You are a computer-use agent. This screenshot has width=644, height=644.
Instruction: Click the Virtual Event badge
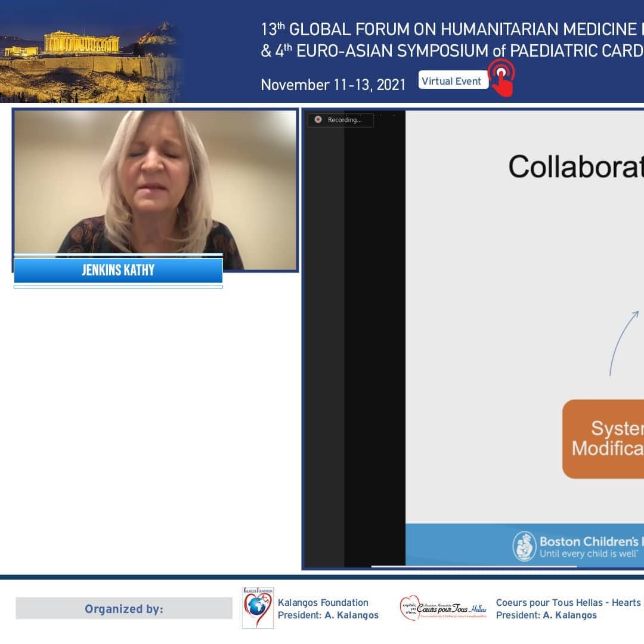tap(453, 81)
